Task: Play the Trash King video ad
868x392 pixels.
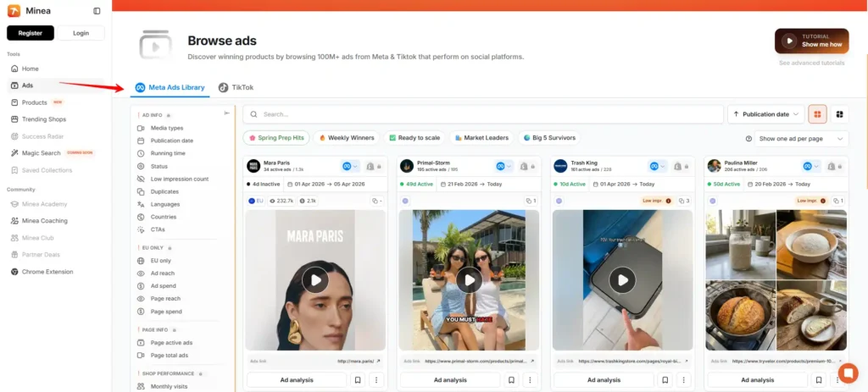Action: pyautogui.click(x=622, y=280)
